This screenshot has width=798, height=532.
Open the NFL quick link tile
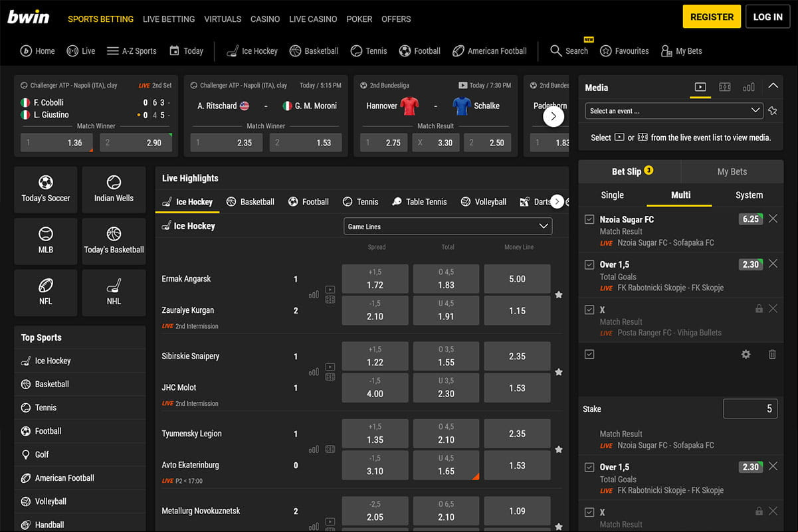46,292
